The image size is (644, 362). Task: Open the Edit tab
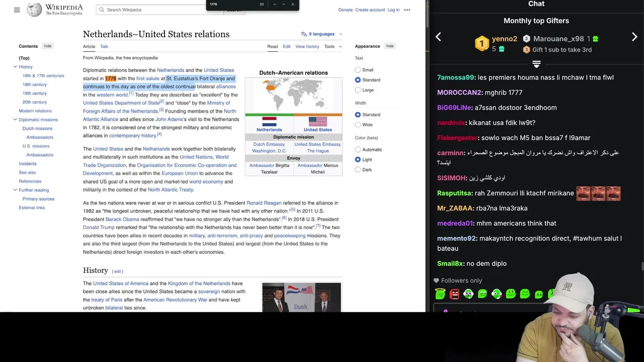[x=286, y=46]
